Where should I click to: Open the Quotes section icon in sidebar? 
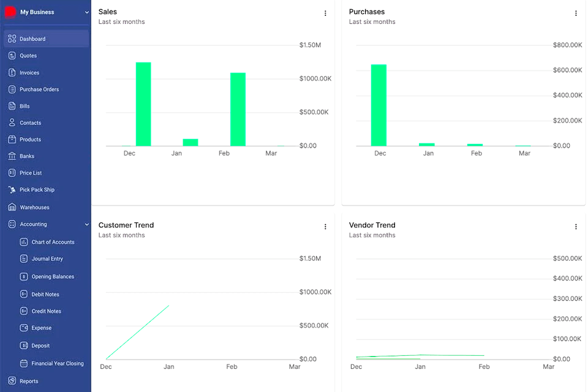pos(13,55)
